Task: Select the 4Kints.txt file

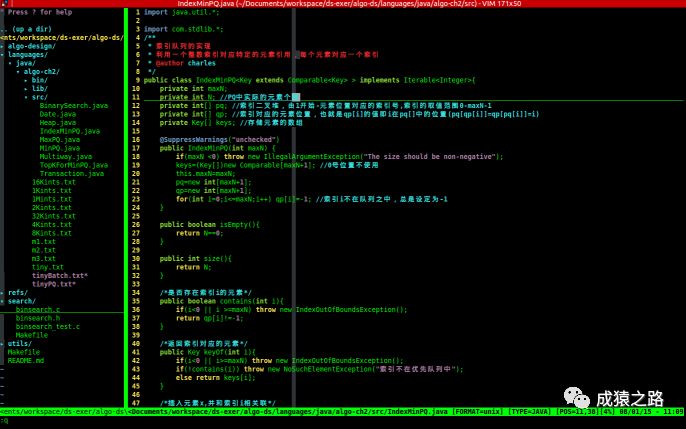Action: click(x=51, y=225)
